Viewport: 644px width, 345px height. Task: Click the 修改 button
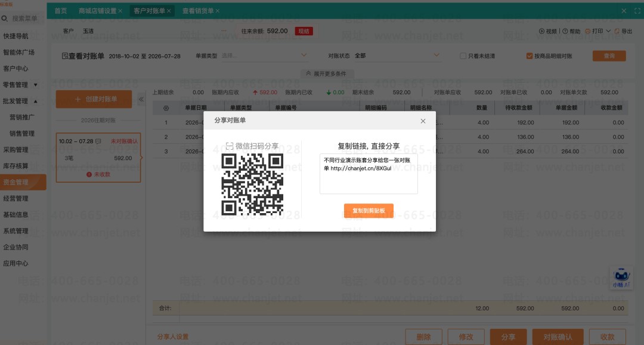466,337
